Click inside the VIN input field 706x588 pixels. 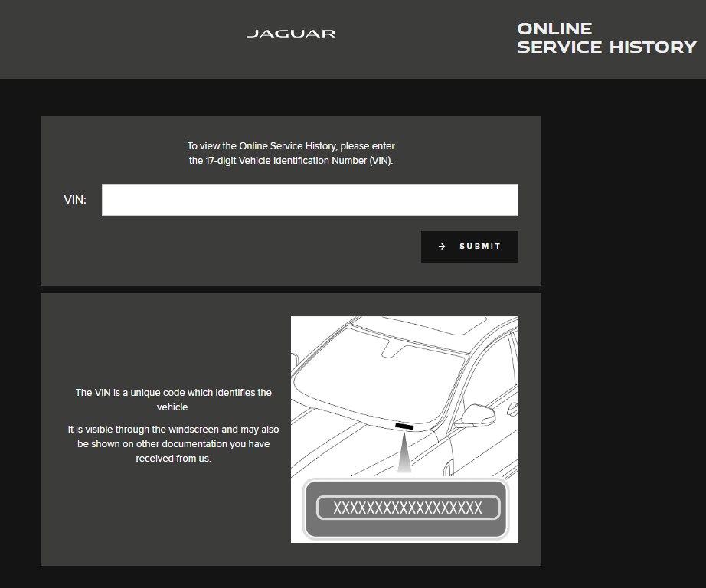309,200
